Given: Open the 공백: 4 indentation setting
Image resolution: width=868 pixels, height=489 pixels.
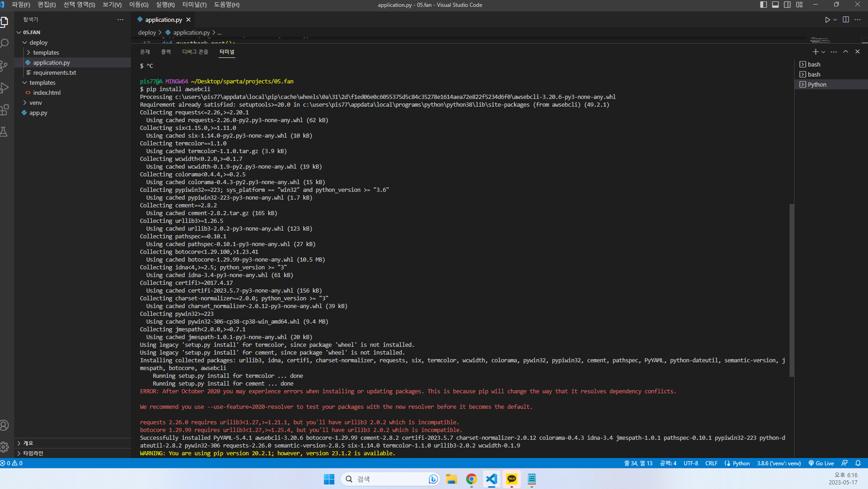Looking at the screenshot, I should [x=668, y=463].
